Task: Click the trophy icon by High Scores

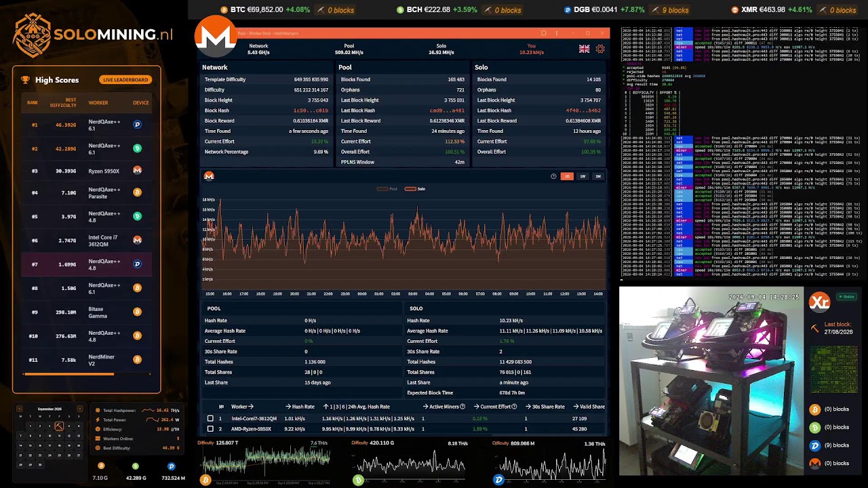Action: click(x=26, y=80)
